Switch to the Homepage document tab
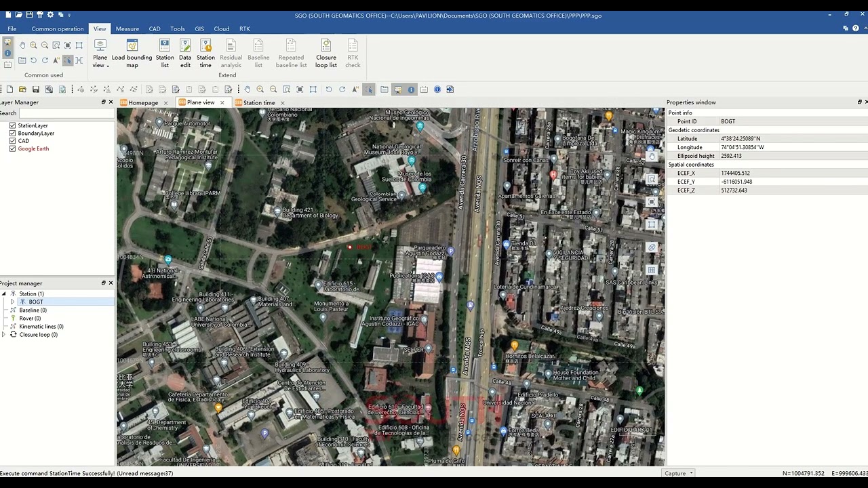This screenshot has height=488, width=868. 143,102
